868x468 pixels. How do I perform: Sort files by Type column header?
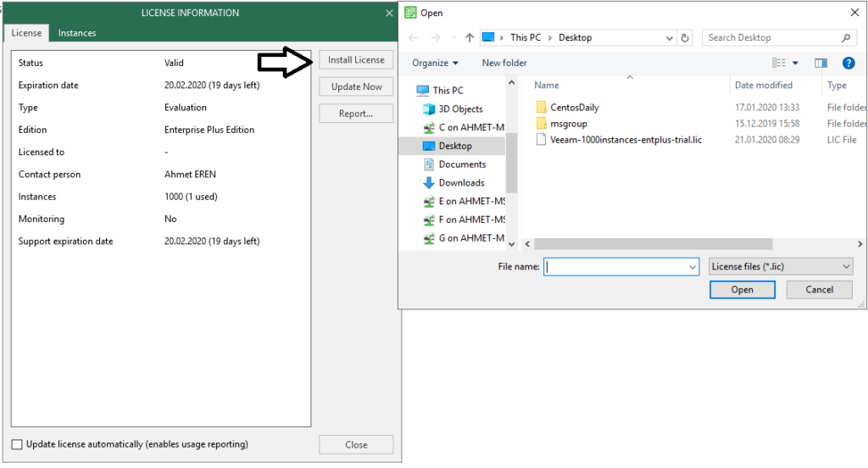click(x=837, y=86)
